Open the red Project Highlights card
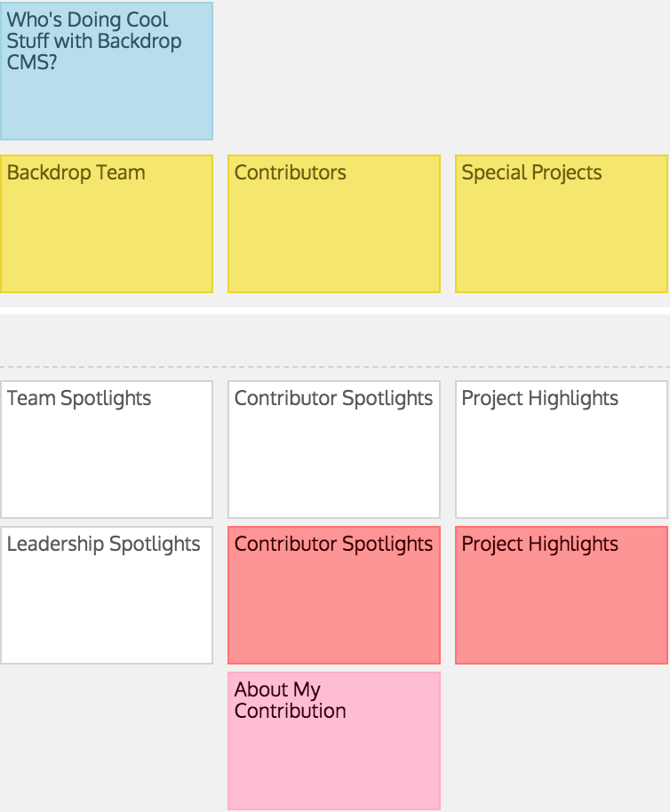 point(562,595)
